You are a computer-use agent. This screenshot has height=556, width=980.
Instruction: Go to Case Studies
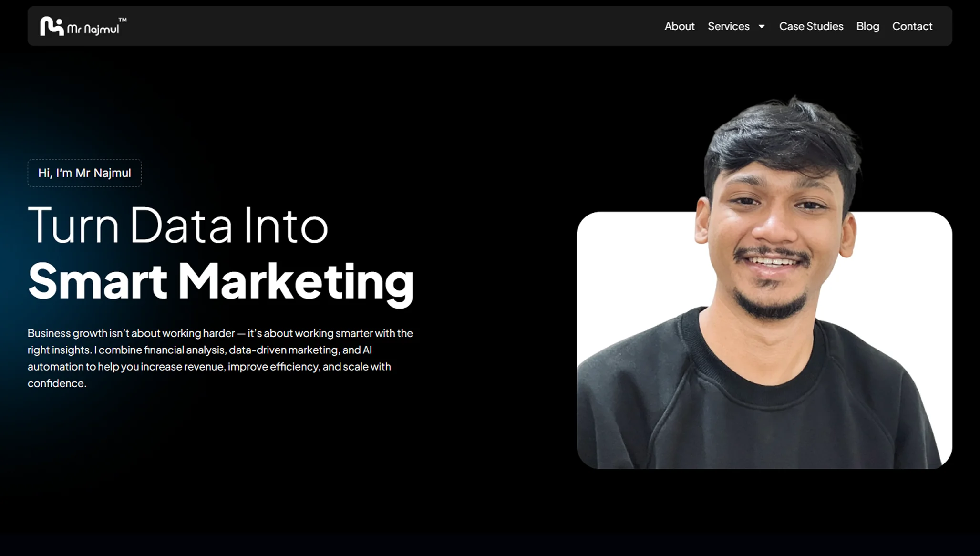pos(811,26)
